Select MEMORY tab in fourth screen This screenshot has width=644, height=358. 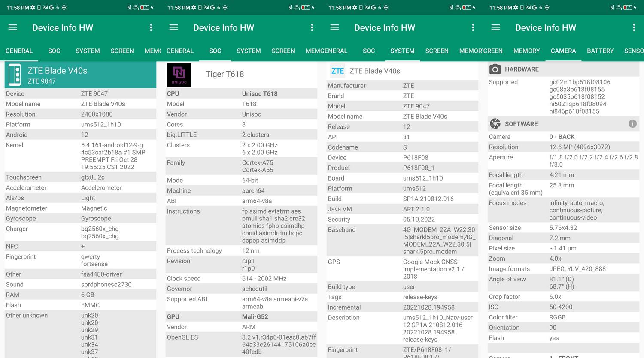pos(527,51)
